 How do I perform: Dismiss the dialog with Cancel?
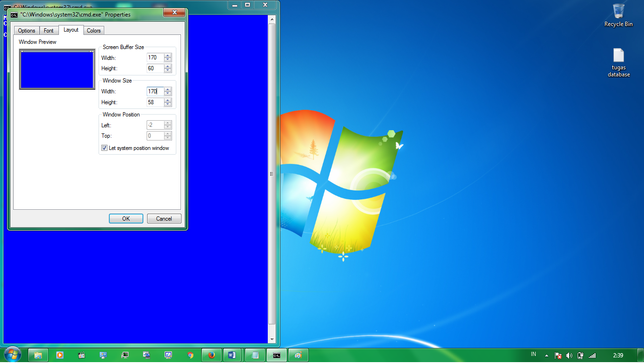pos(164,219)
